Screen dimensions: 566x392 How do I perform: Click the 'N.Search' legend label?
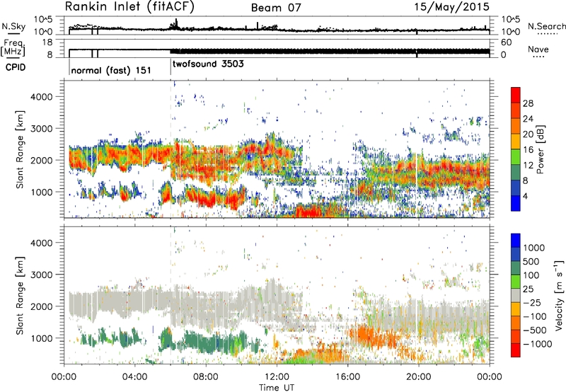point(546,26)
